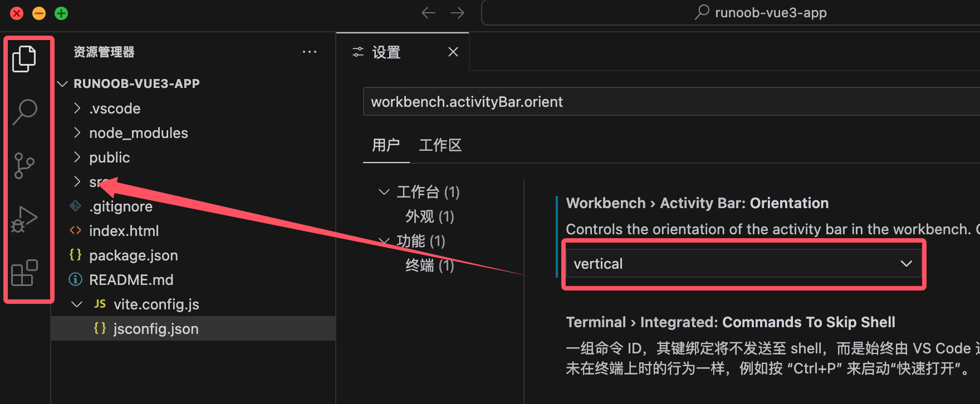This screenshot has width=980, height=404.
Task: Select the 用户 settings tab
Action: tap(386, 146)
